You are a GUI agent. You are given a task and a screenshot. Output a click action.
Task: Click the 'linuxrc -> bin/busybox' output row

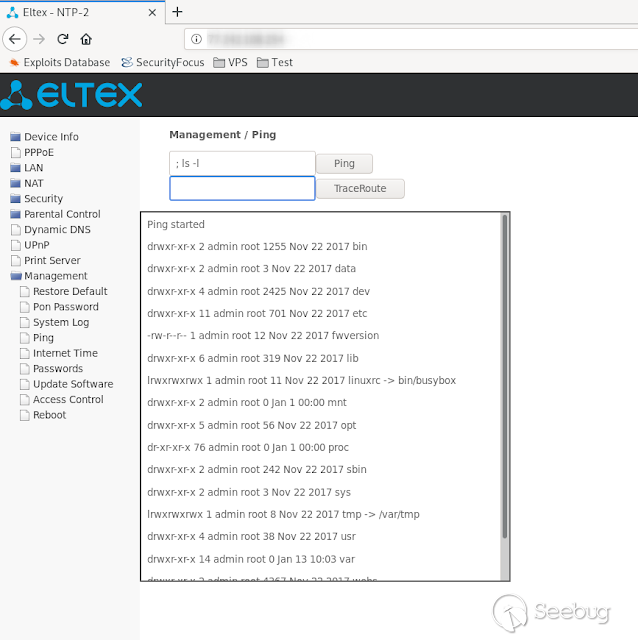tap(302, 380)
